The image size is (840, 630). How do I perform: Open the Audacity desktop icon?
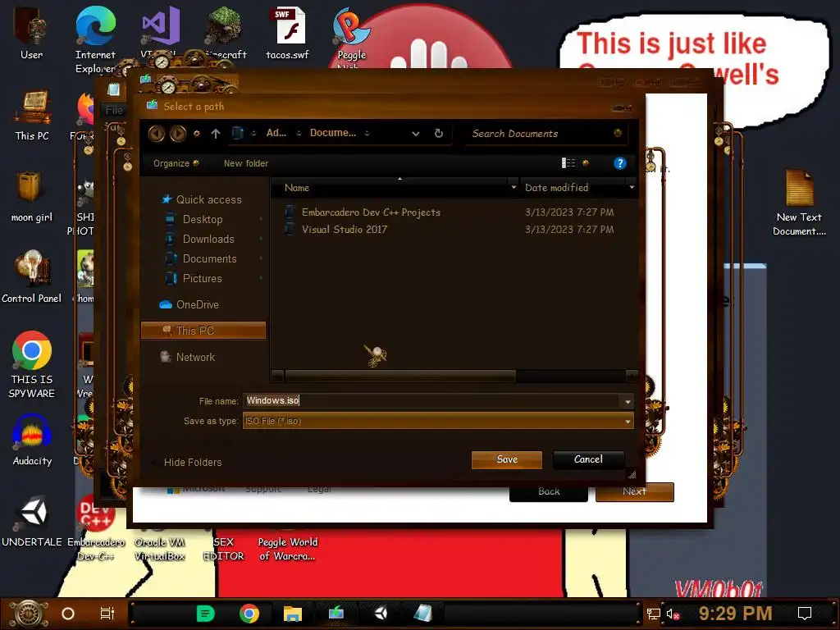click(x=32, y=441)
